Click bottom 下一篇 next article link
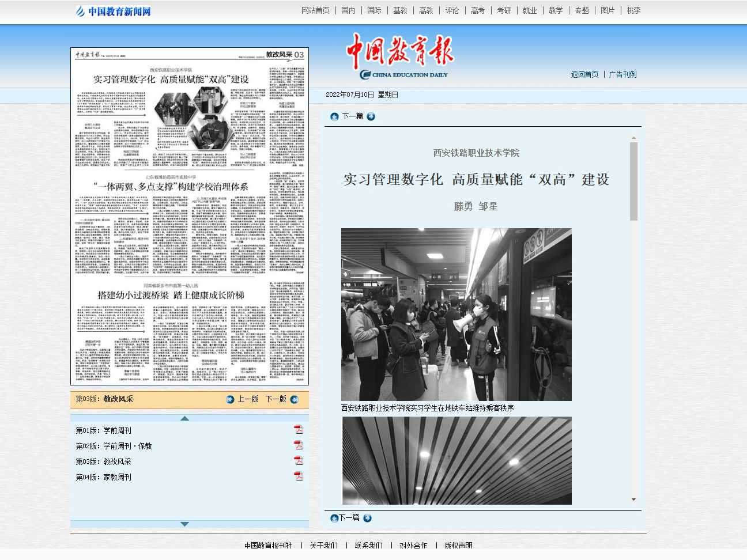 349,518
